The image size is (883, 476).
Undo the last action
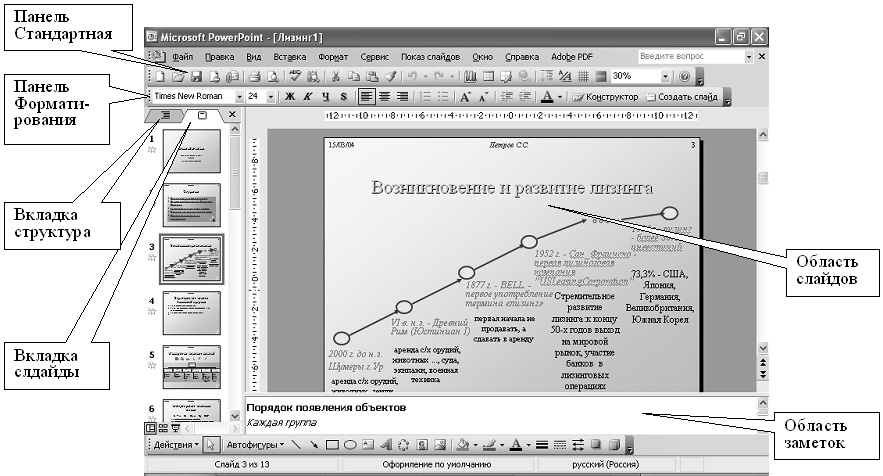point(412,76)
